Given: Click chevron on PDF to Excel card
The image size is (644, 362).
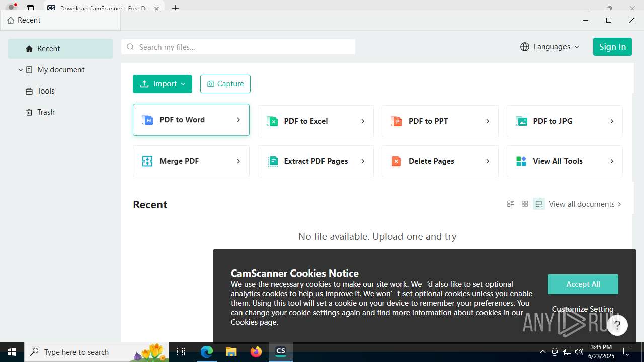Looking at the screenshot, I should pyautogui.click(x=363, y=121).
